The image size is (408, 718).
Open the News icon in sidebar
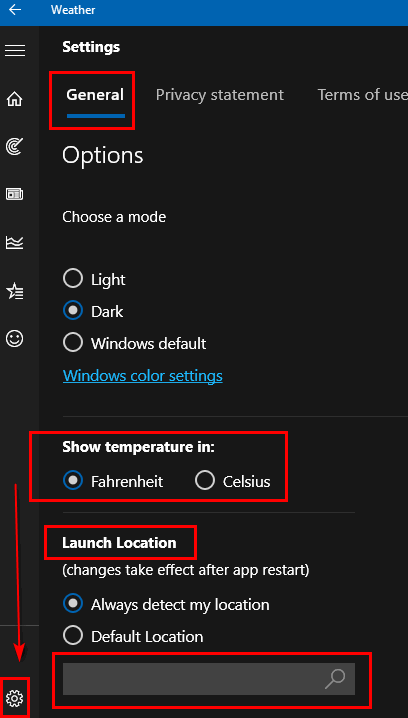click(15, 194)
